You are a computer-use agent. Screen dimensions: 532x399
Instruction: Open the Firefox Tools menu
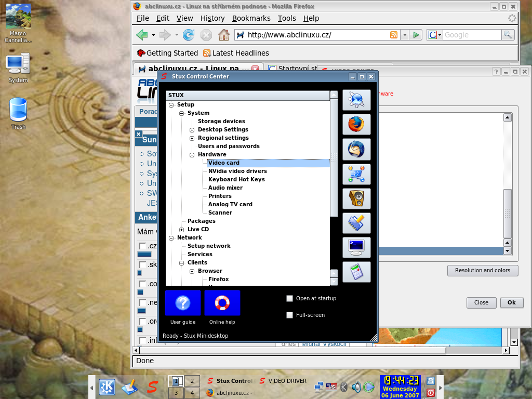click(x=287, y=18)
